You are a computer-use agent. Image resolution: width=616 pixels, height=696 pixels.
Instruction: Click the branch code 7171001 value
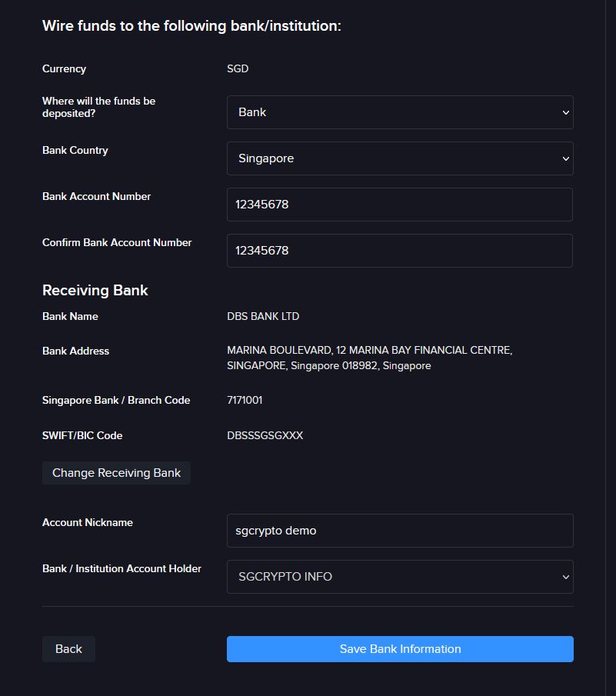click(245, 400)
